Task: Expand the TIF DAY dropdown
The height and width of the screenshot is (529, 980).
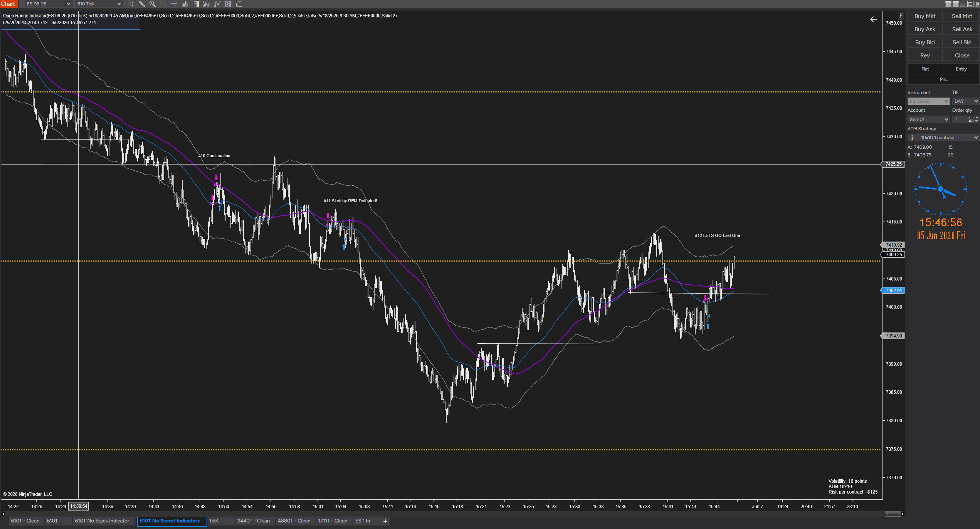Action: click(x=966, y=101)
